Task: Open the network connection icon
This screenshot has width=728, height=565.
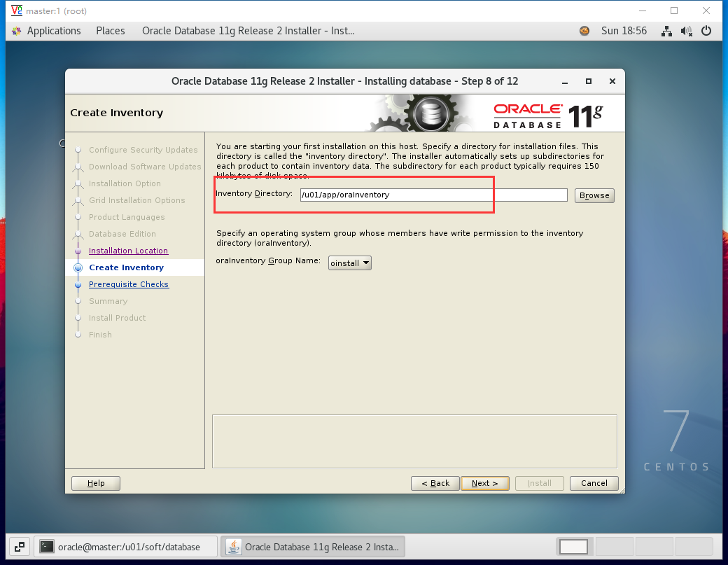Action: [x=666, y=31]
